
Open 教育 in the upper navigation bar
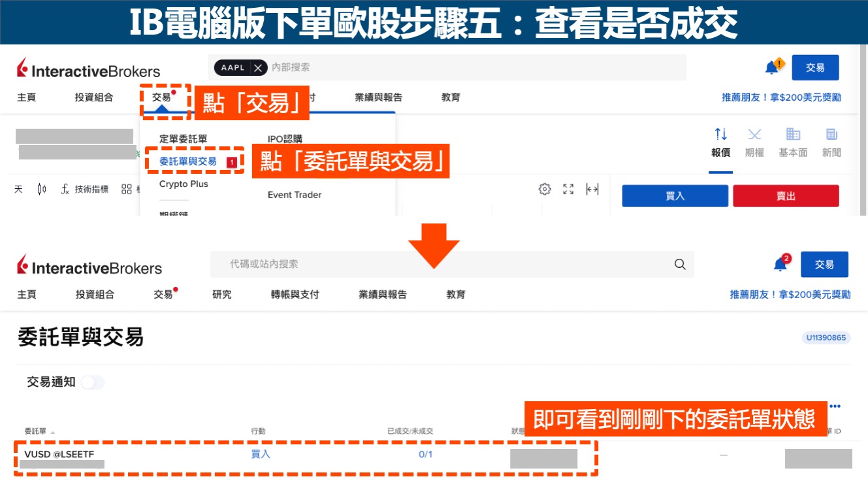(x=451, y=97)
